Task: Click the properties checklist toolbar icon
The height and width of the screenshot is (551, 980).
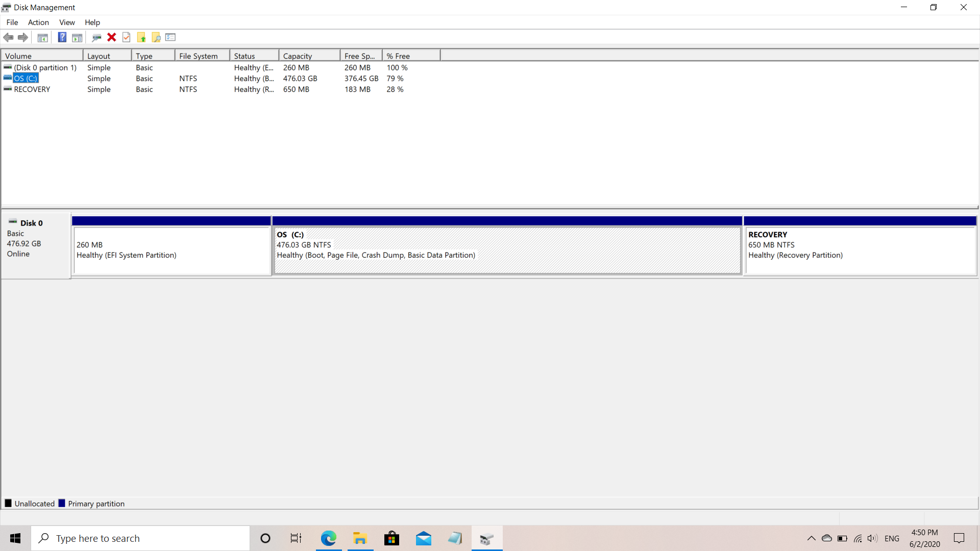Action: tap(170, 37)
